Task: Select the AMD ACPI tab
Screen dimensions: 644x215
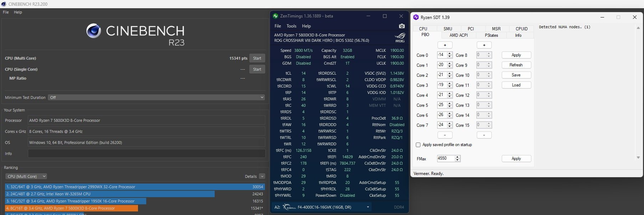Action: pyautogui.click(x=459, y=35)
